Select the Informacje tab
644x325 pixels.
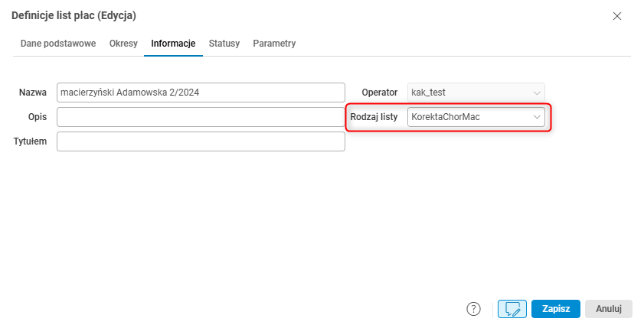click(173, 44)
